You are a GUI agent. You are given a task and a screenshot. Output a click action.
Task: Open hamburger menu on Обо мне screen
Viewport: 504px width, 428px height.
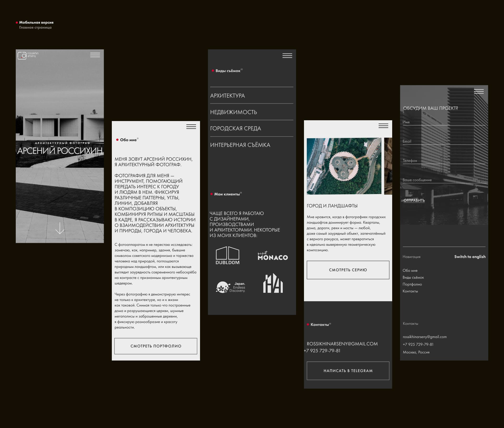(x=191, y=127)
